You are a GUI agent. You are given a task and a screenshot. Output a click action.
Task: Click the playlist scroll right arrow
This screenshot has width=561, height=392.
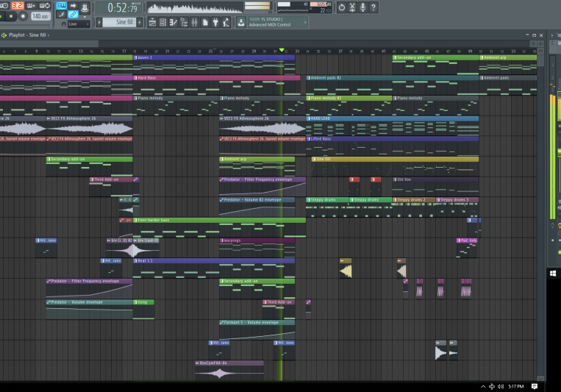533,43
